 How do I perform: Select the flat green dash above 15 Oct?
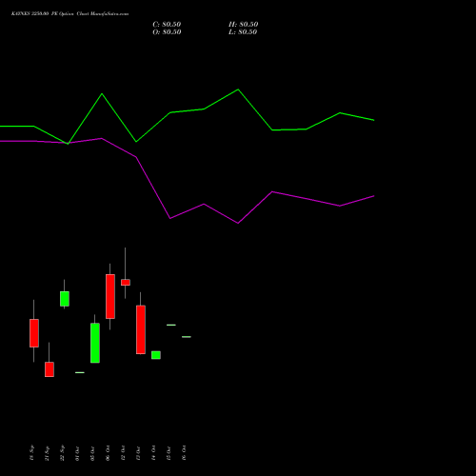tap(171, 325)
